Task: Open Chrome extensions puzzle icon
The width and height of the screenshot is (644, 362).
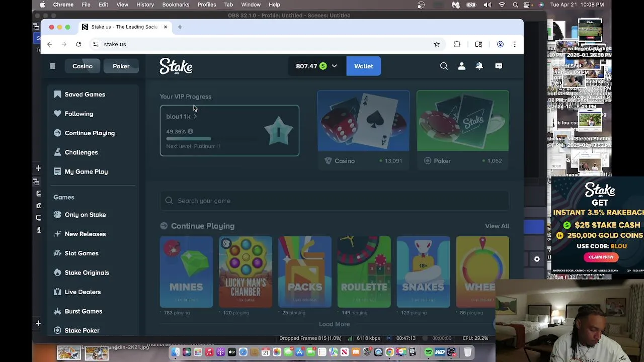Action: [x=457, y=44]
